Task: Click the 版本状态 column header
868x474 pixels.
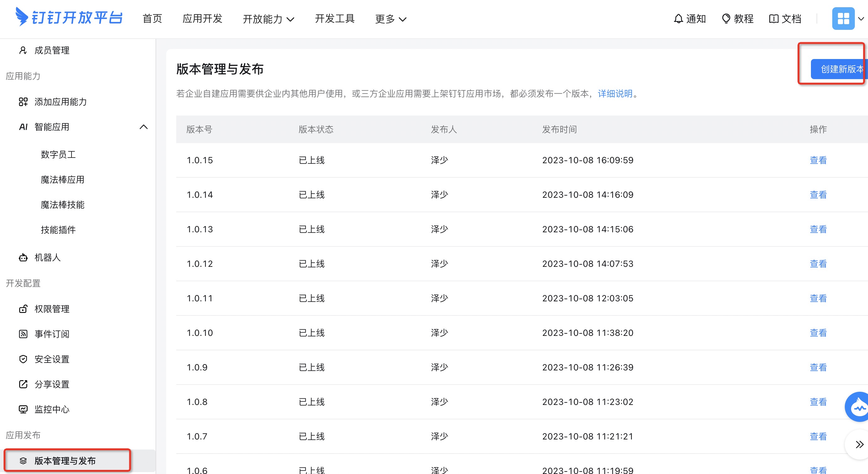Action: tap(316, 129)
